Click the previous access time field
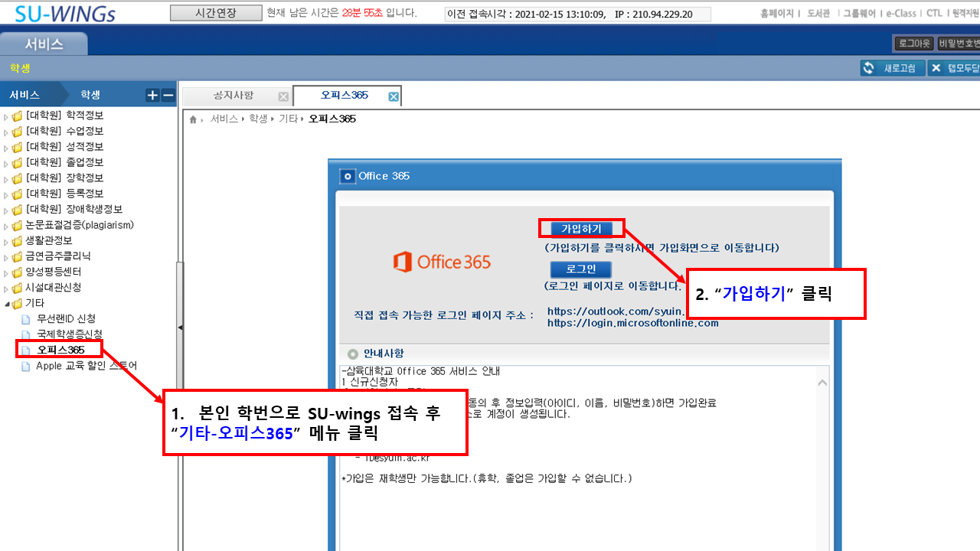 577,15
